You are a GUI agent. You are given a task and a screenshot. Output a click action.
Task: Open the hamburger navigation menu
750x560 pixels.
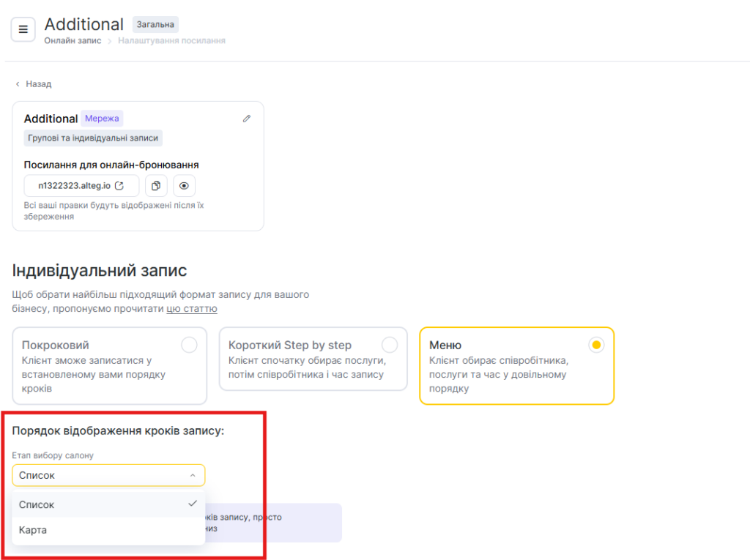point(23,30)
